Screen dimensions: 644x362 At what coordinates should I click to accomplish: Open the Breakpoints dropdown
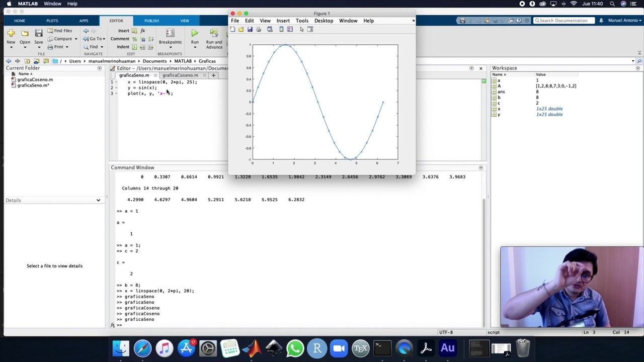point(170,38)
